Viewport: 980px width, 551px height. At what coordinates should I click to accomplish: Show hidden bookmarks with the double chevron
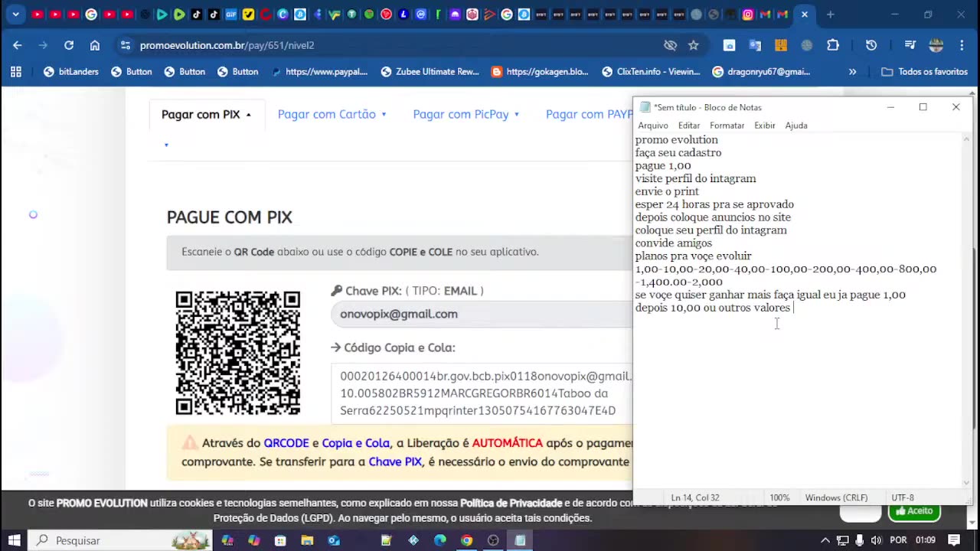click(x=852, y=72)
